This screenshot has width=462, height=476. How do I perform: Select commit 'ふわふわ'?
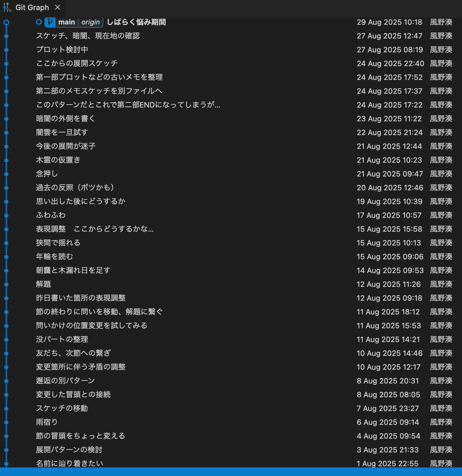click(51, 215)
